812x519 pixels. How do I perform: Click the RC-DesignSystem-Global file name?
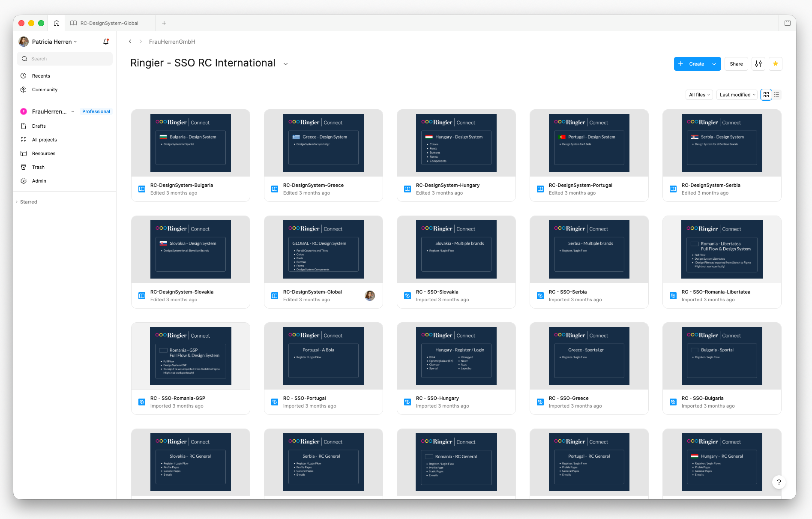(312, 292)
